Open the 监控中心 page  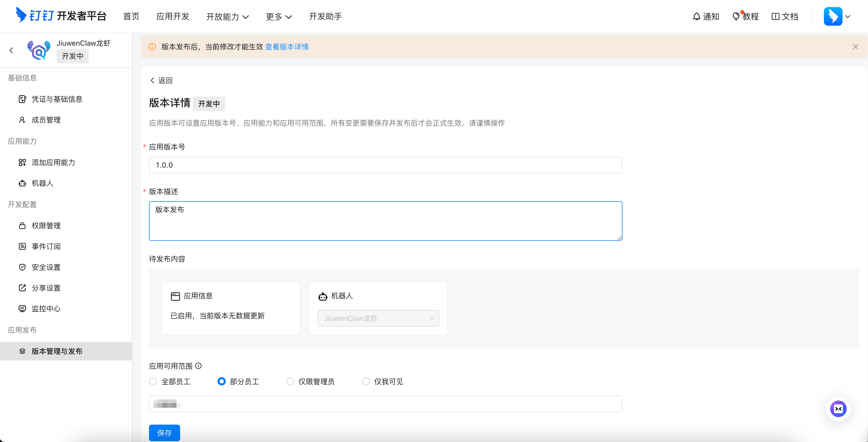tap(46, 309)
